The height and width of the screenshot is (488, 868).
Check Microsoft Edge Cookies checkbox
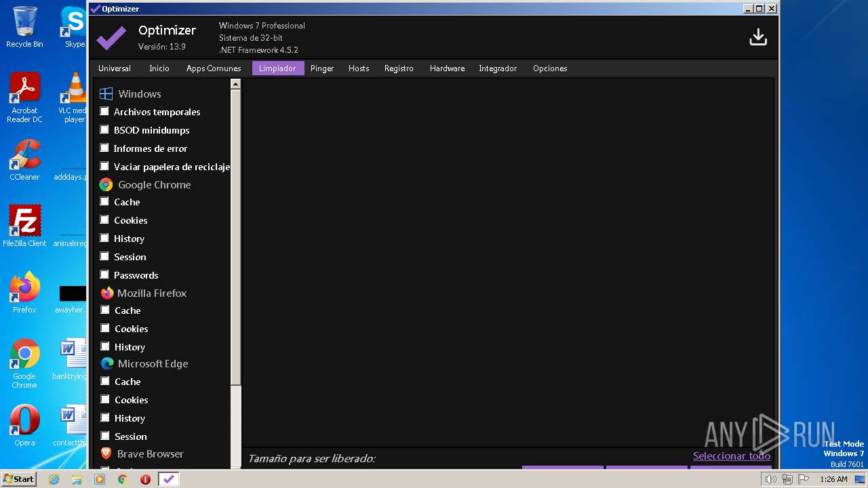pyautogui.click(x=104, y=399)
